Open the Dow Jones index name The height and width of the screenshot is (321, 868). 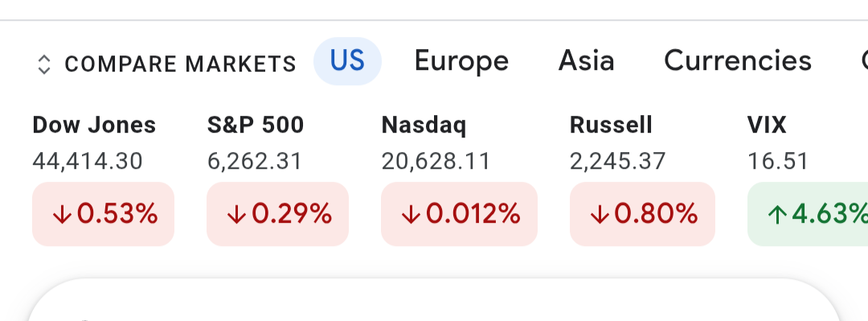tap(94, 126)
